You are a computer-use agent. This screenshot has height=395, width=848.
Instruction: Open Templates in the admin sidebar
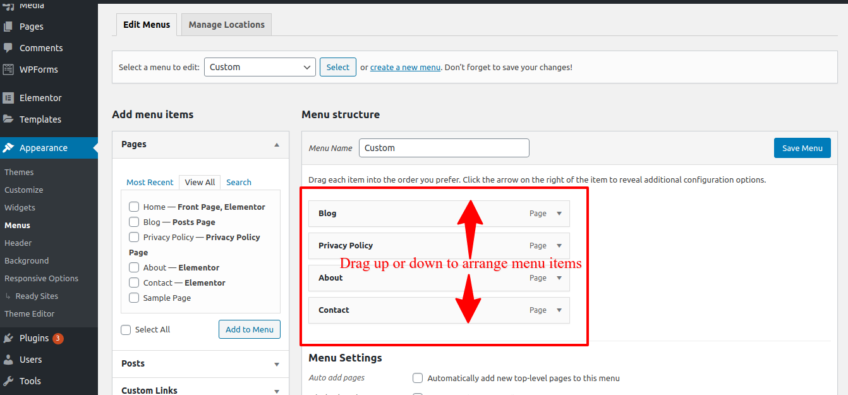(x=41, y=120)
